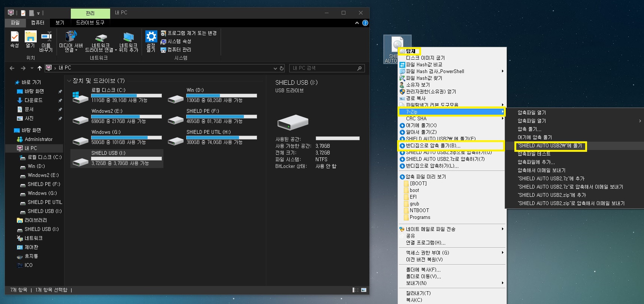The width and height of the screenshot is (644, 304).
Task: Click 네트워크 드라이브 연결 ribbon icon
Action: pyautogui.click(x=101, y=42)
